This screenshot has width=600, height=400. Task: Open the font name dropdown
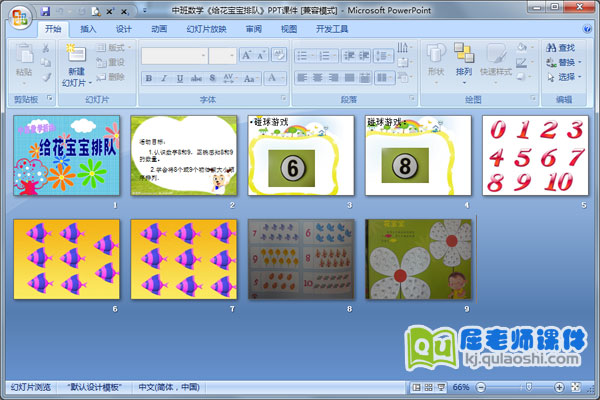pos(203,56)
